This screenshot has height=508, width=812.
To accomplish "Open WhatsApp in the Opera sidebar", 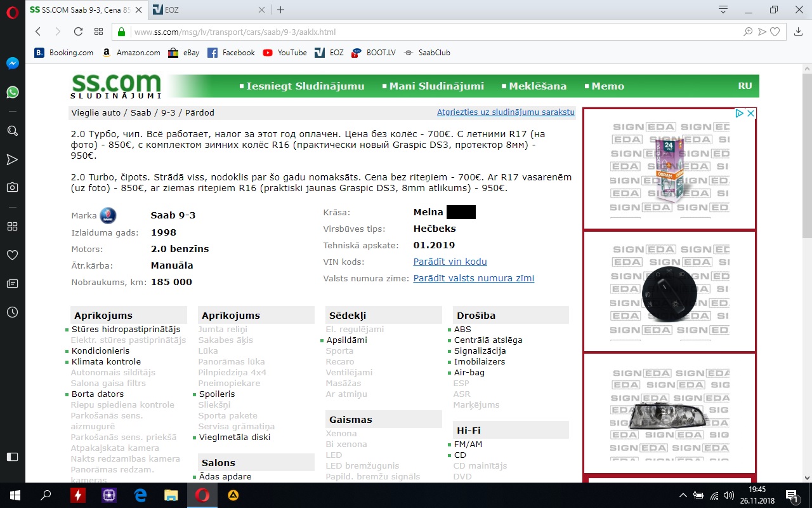I will [12, 93].
